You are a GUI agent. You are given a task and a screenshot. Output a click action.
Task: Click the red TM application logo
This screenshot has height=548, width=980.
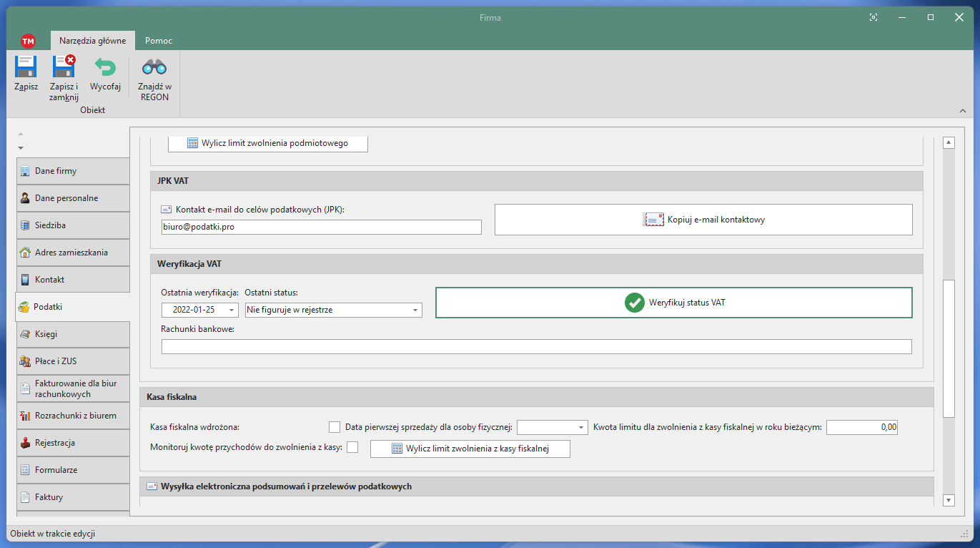(x=28, y=41)
